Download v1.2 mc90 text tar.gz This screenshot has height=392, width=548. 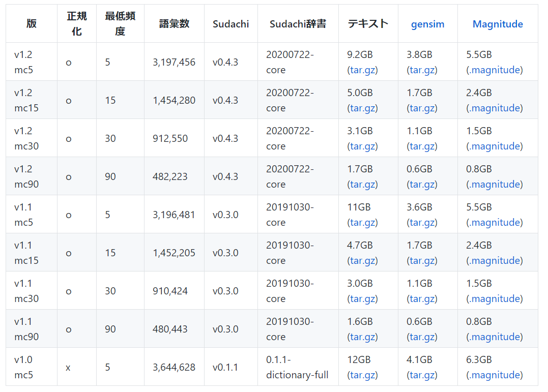(362, 185)
